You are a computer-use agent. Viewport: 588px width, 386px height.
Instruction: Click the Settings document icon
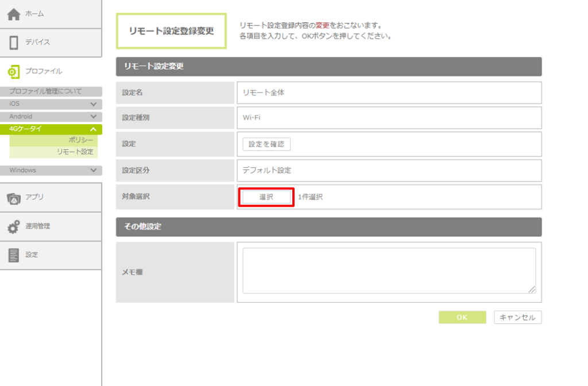tap(14, 255)
